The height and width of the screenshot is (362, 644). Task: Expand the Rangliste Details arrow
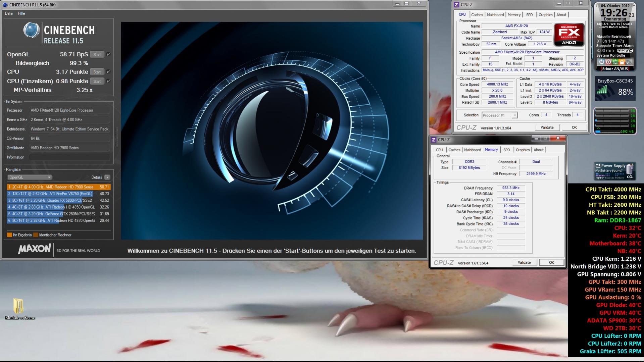107,177
